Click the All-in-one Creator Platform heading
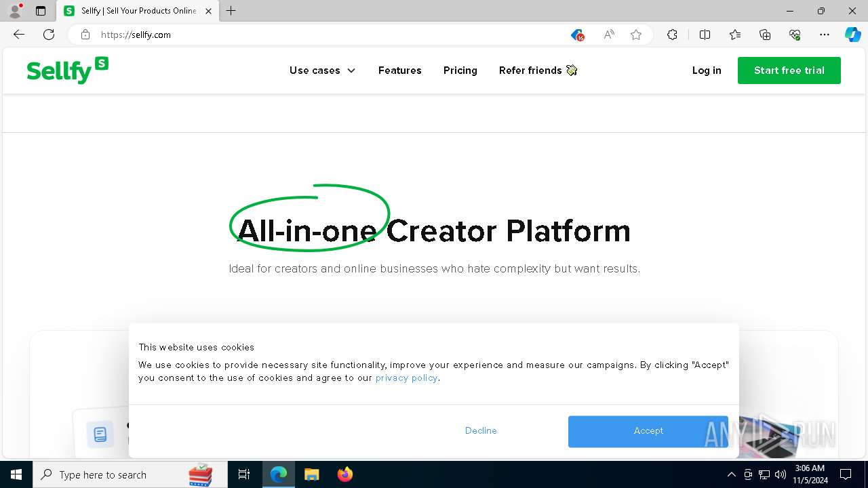The height and width of the screenshot is (488, 868). 434,230
